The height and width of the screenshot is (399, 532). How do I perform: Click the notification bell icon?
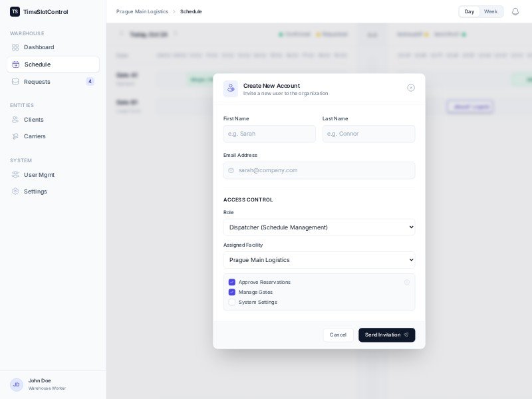pyautogui.click(x=515, y=11)
